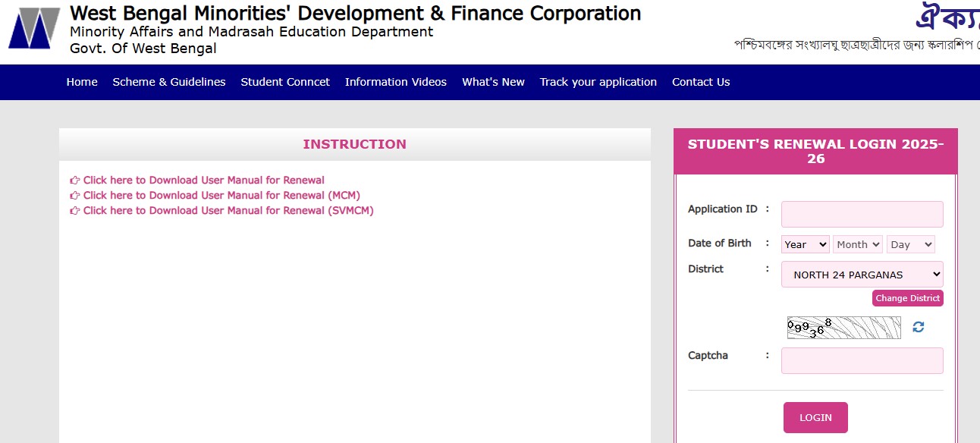Expand the Day dropdown
Viewport: 980px width, 443px height.
pos(911,244)
